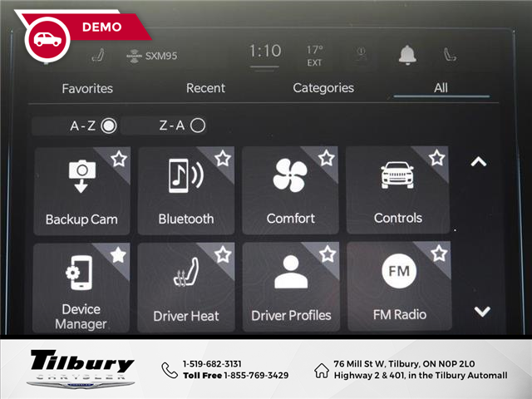Screen dimensions: 532x399
Task: Tap the 1:10 clock display
Action: coord(265,52)
